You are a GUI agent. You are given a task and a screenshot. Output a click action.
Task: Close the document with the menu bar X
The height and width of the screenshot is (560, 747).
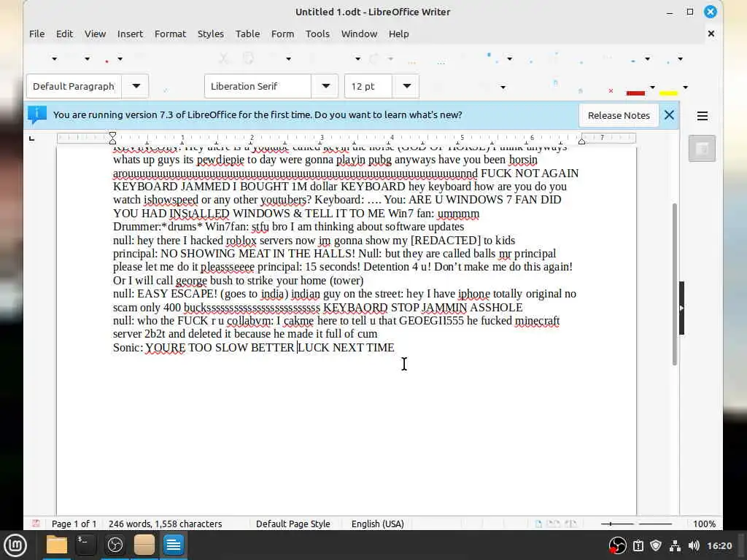point(711,34)
